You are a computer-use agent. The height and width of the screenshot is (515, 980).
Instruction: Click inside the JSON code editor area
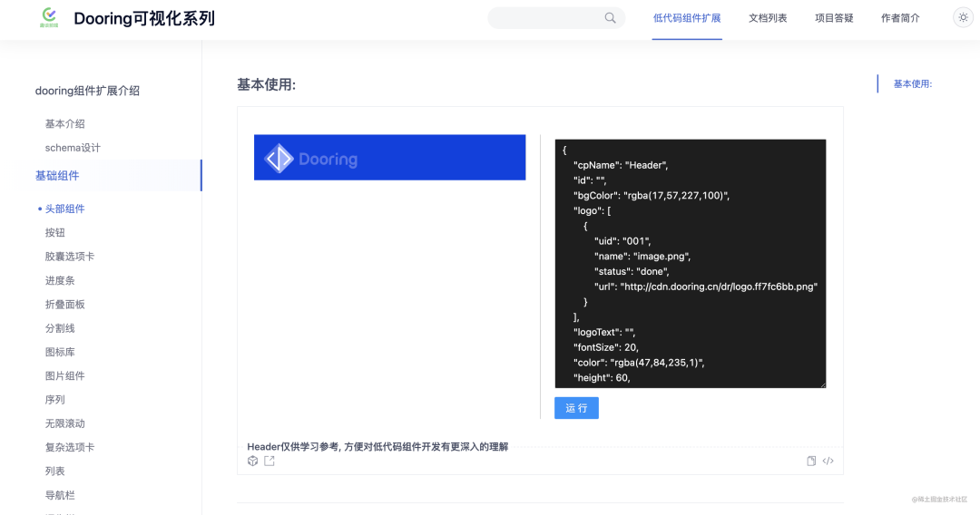690,264
